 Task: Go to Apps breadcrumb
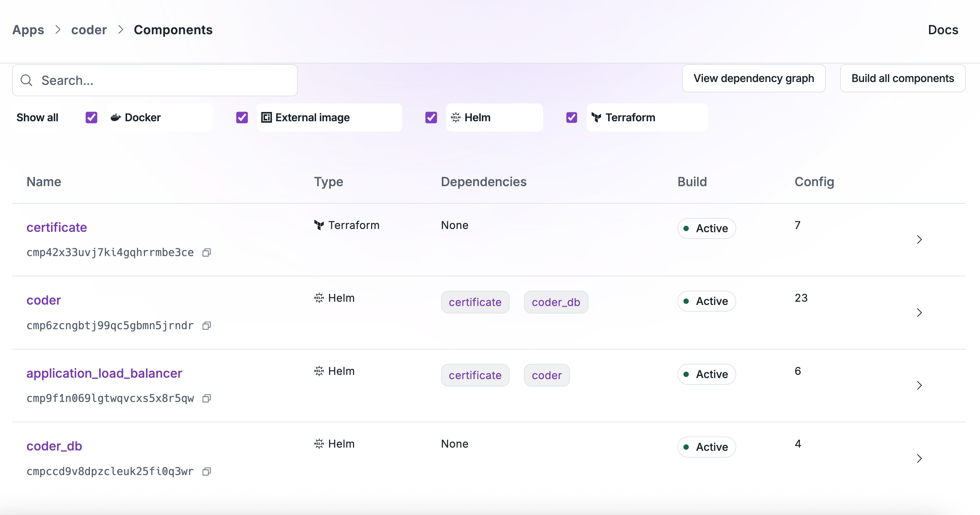tap(28, 30)
